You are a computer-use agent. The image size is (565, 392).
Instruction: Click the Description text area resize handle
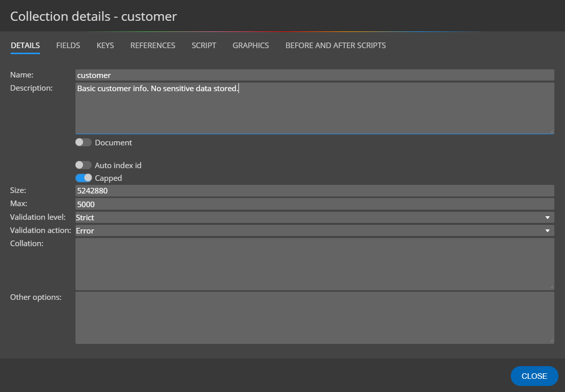(551, 131)
